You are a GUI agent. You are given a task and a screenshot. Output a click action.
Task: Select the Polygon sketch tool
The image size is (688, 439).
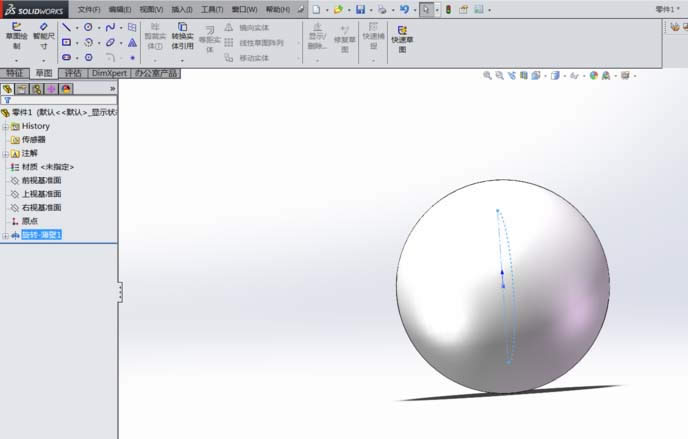tap(89, 57)
